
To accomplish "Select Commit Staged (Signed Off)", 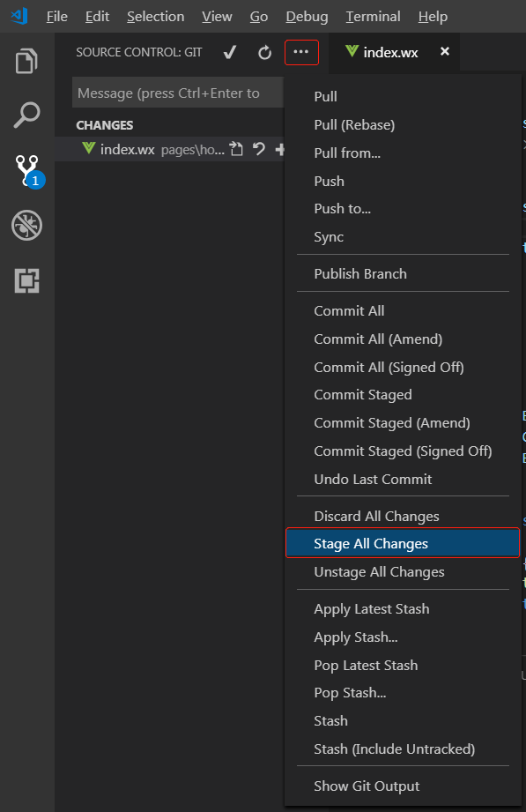I will 403,451.
